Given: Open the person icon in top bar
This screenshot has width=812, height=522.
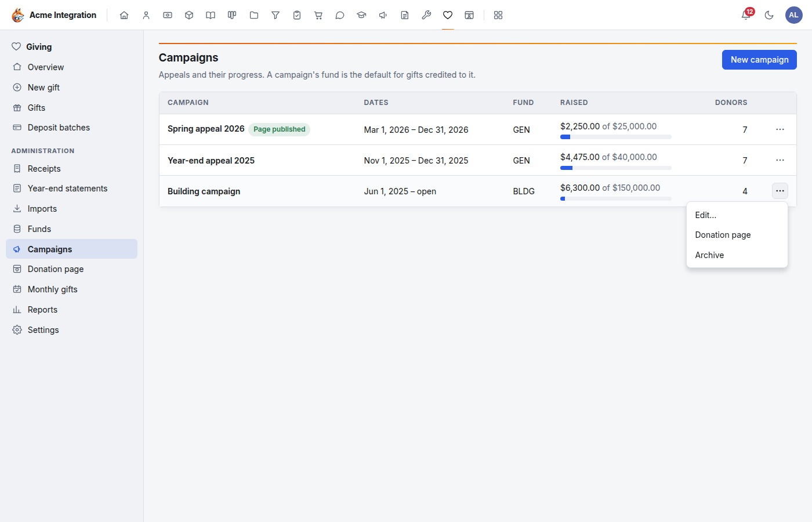Looking at the screenshot, I should click(146, 15).
